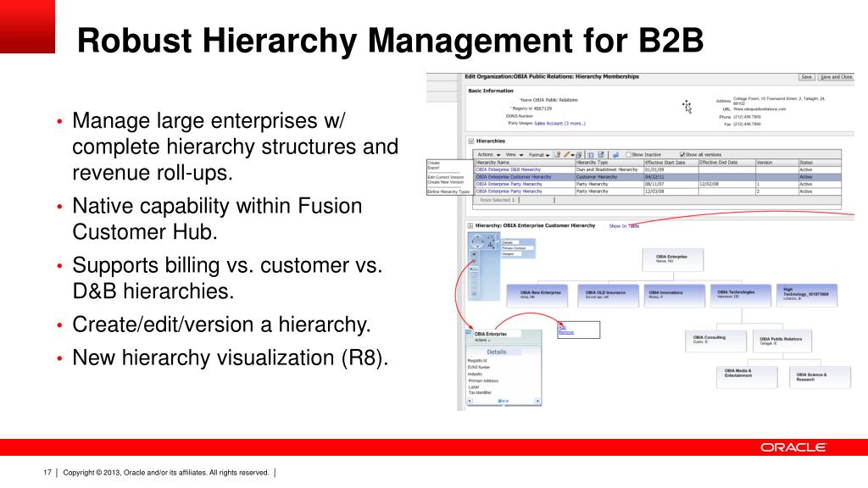Click the Remove link in the popup
Image resolution: width=868 pixels, height=488 pixels.
pos(565,332)
